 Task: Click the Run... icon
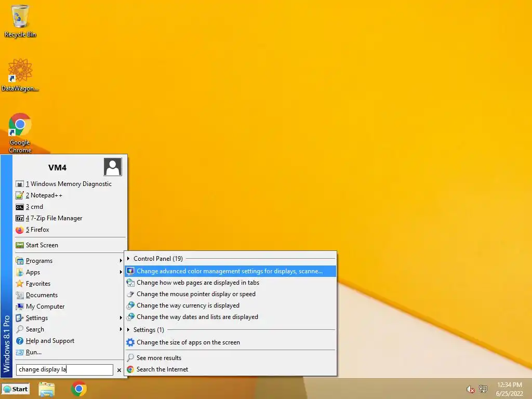20,352
